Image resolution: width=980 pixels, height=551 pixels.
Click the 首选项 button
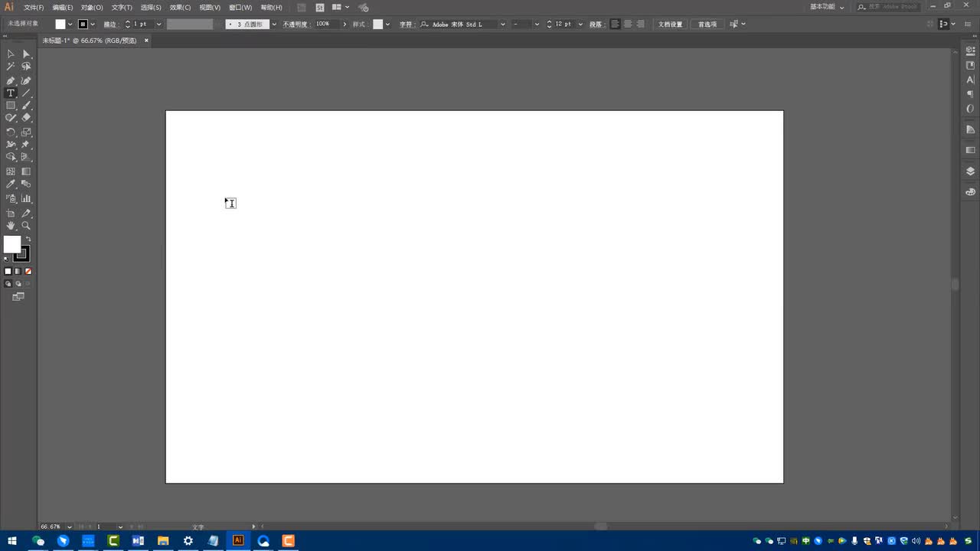coord(707,24)
